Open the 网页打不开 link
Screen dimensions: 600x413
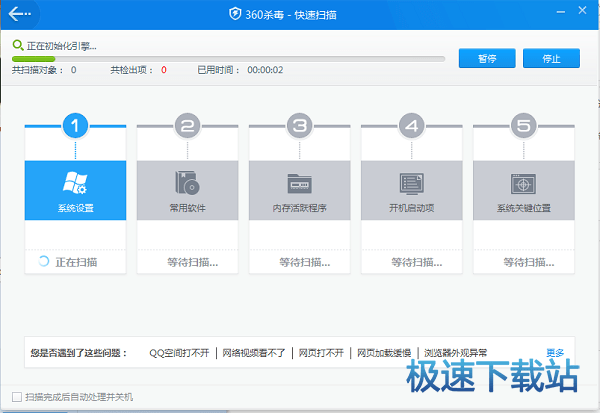tap(321, 353)
